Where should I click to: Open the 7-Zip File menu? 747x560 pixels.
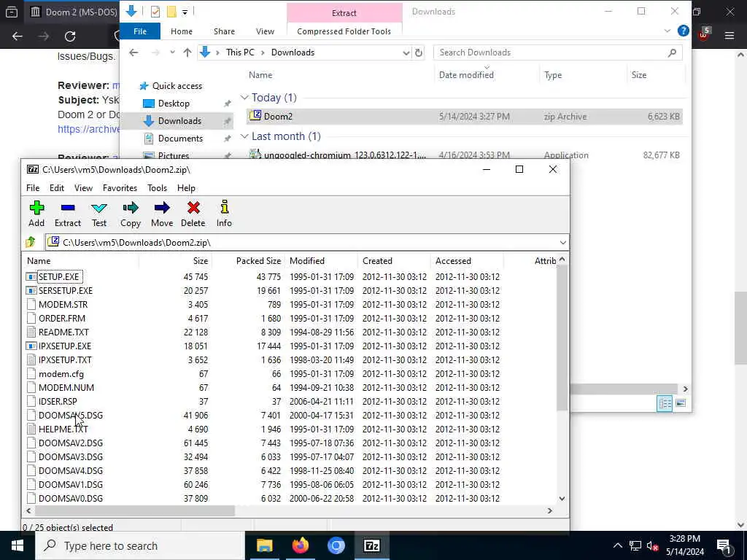33,188
